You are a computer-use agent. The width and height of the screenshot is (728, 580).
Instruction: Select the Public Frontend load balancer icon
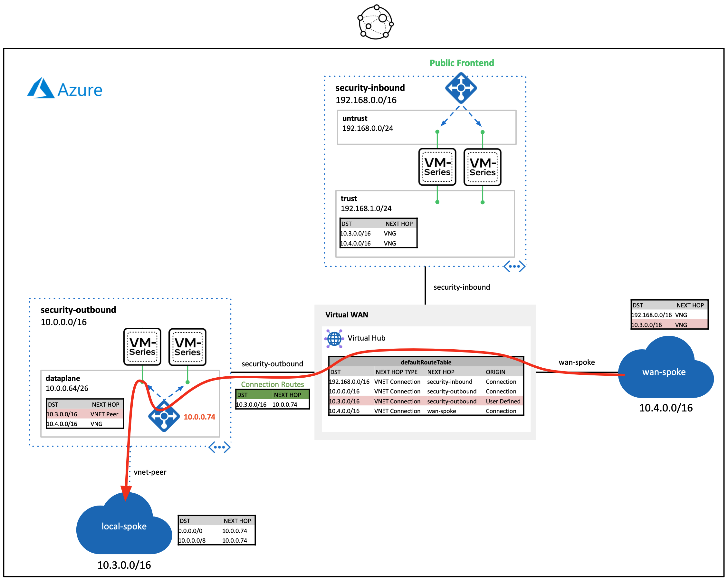(x=461, y=89)
